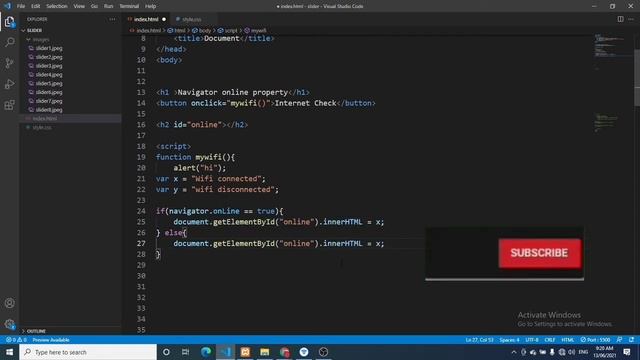Open Task View on the taskbar

coord(186,352)
